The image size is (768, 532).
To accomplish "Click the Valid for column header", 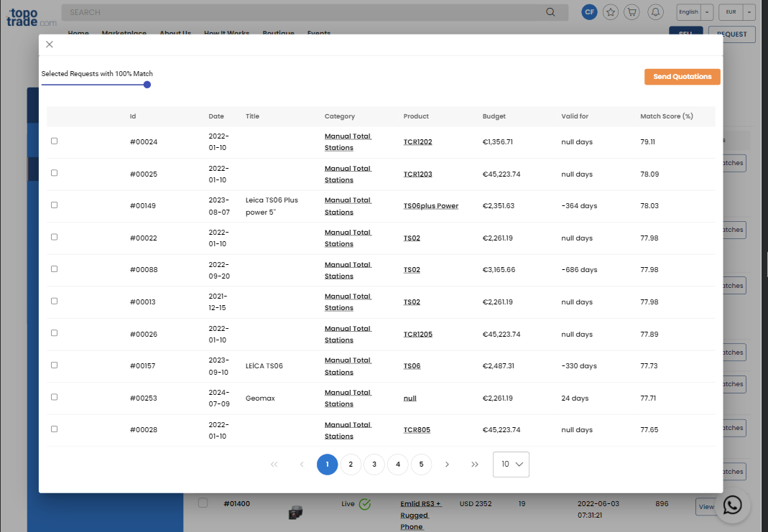I will [x=575, y=116].
